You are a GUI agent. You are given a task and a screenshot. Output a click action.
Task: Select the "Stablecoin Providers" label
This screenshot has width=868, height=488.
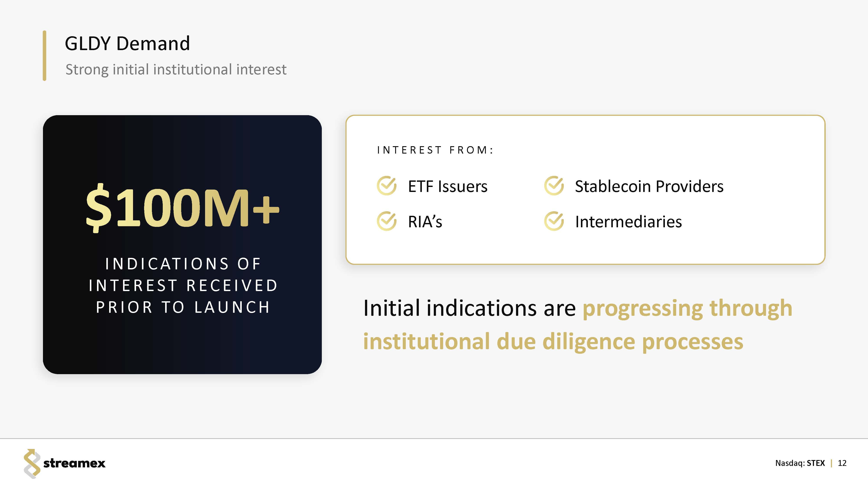click(649, 186)
